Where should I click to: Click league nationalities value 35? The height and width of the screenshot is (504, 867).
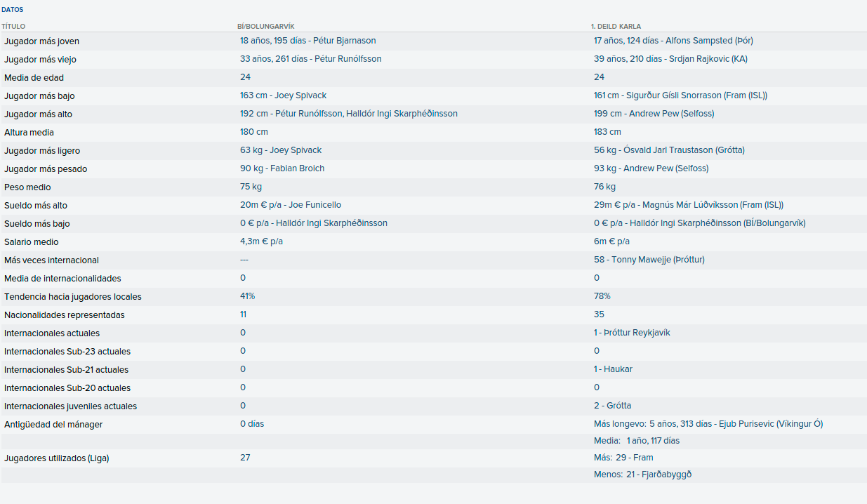click(599, 314)
